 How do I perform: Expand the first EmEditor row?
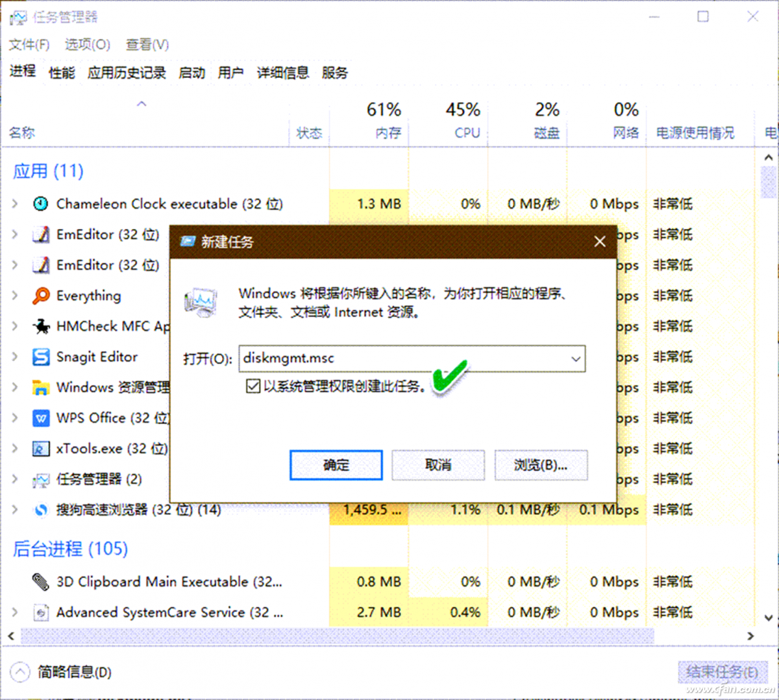click(x=15, y=234)
